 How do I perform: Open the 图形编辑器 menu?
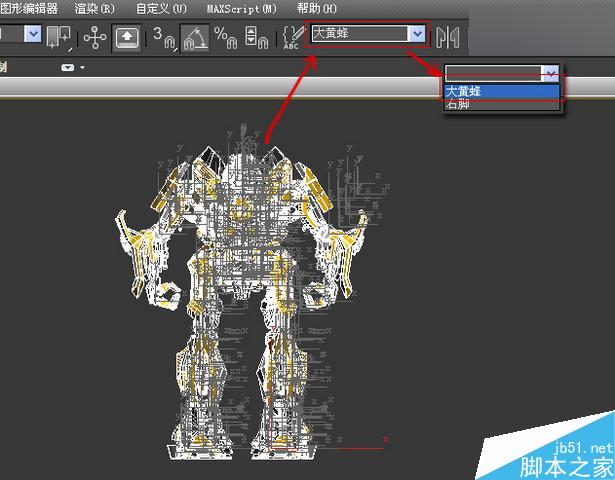pos(29,8)
